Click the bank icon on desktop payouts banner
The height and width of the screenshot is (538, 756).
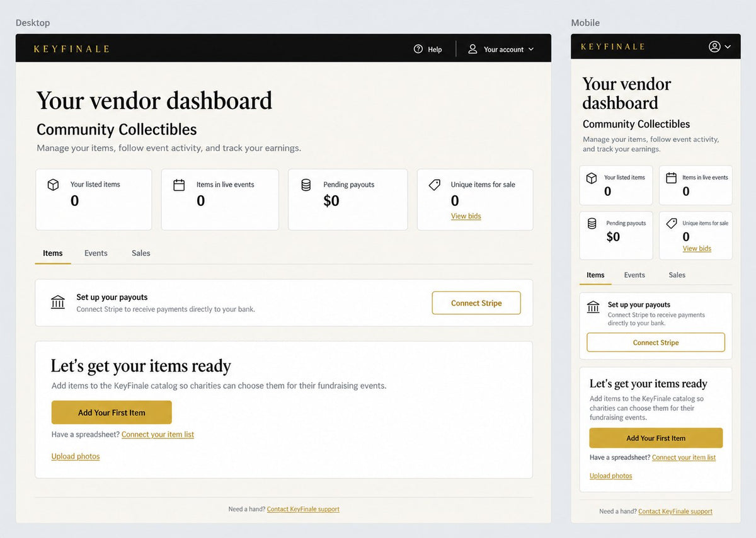click(58, 302)
